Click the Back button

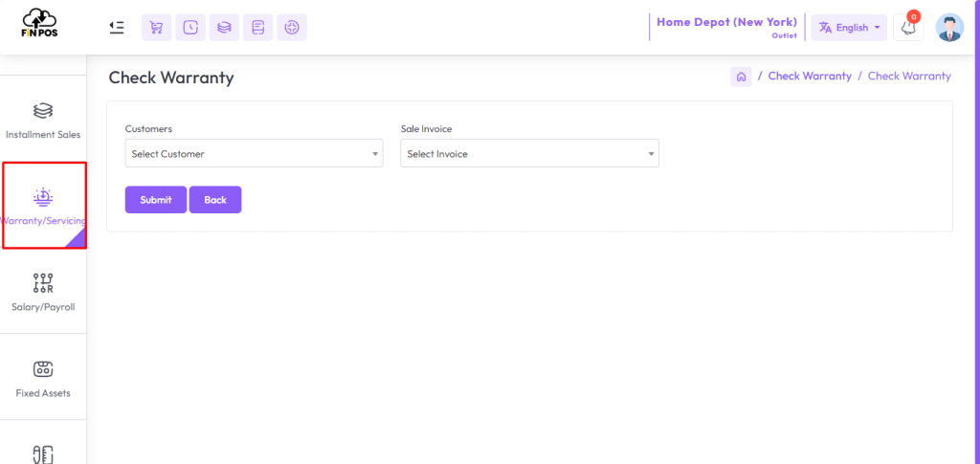pos(215,200)
